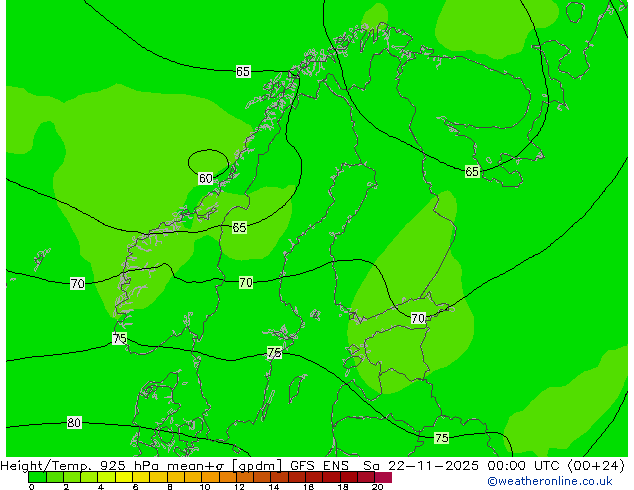Click the bright green legend swatch above 0

[37, 477]
